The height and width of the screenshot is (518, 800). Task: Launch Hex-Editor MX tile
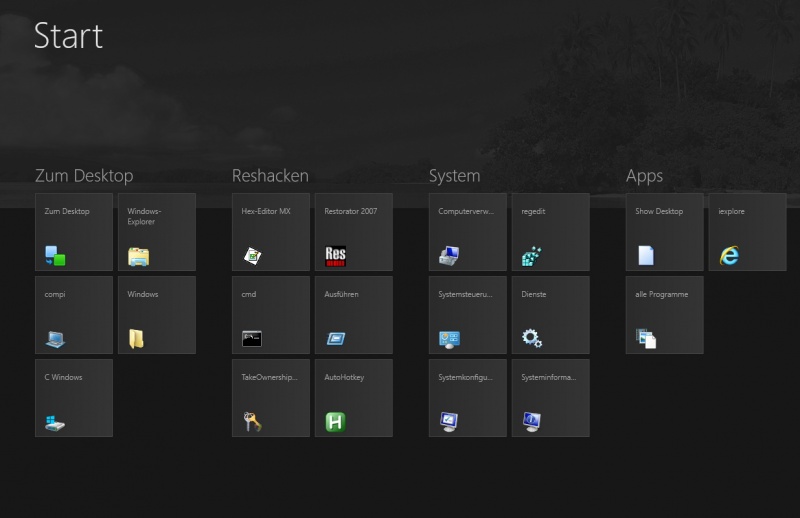[271, 232]
